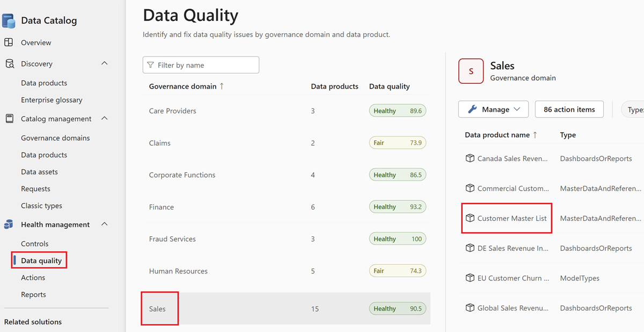Click the Type column header
Screen dimensions: 644x332
pyautogui.click(x=568, y=135)
